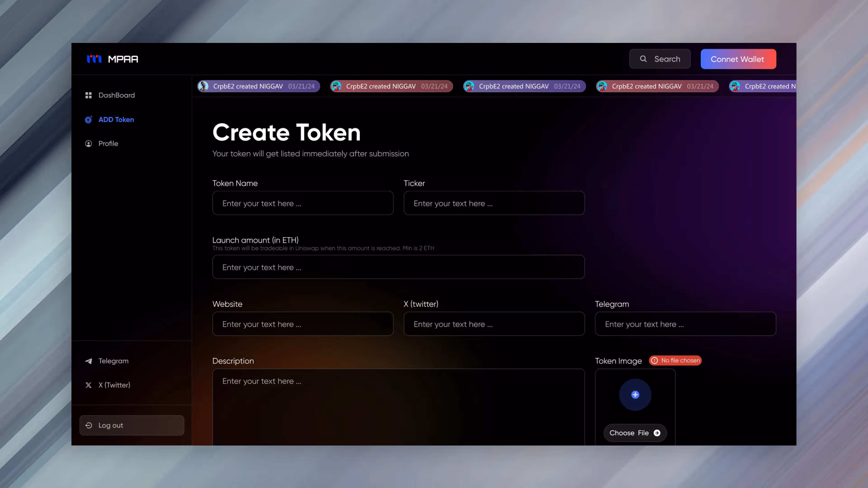Click the ADD Token coin icon
This screenshot has height=488, width=868.
click(x=88, y=120)
